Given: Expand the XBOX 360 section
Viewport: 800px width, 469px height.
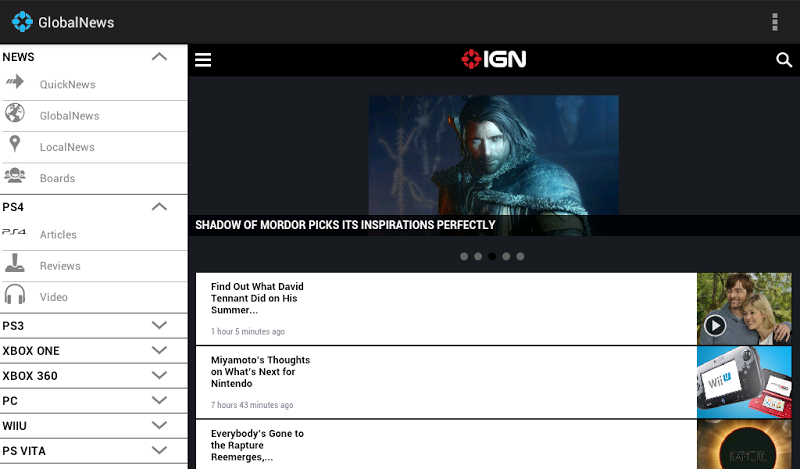Looking at the screenshot, I should (159, 375).
